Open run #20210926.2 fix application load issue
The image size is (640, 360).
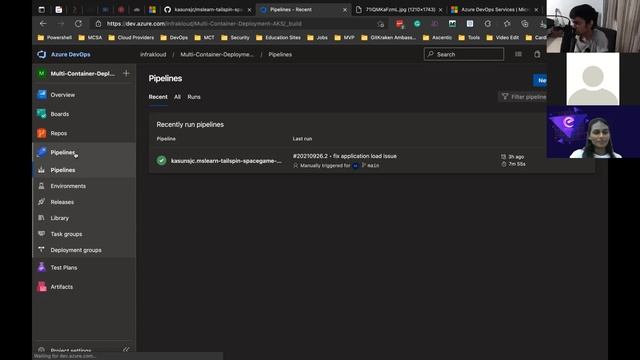point(344,156)
